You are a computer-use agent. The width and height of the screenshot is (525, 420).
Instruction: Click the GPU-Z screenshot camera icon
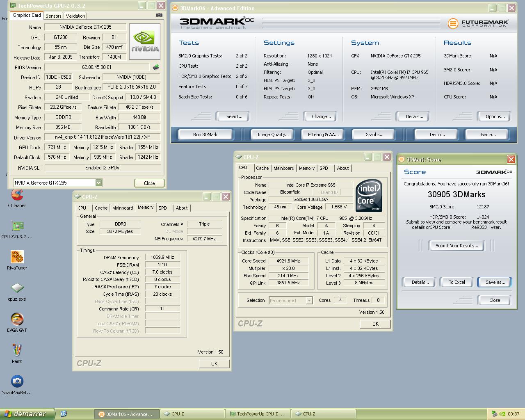tap(159, 15)
